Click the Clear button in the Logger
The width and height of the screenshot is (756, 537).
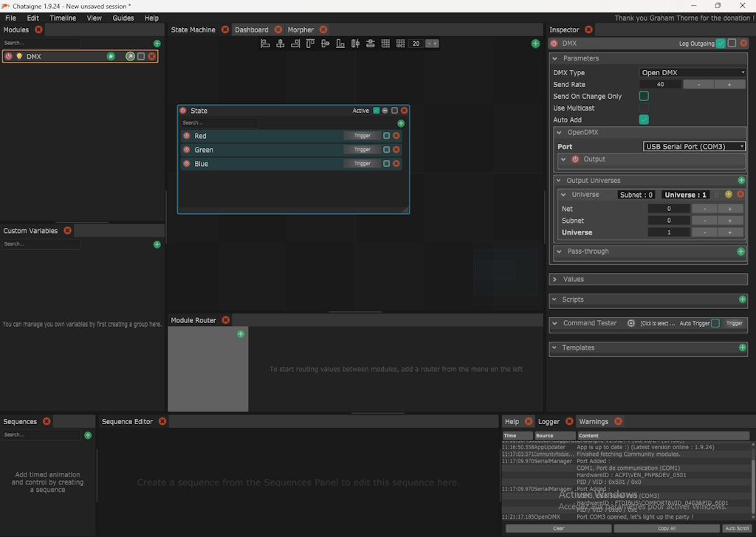[558, 528]
